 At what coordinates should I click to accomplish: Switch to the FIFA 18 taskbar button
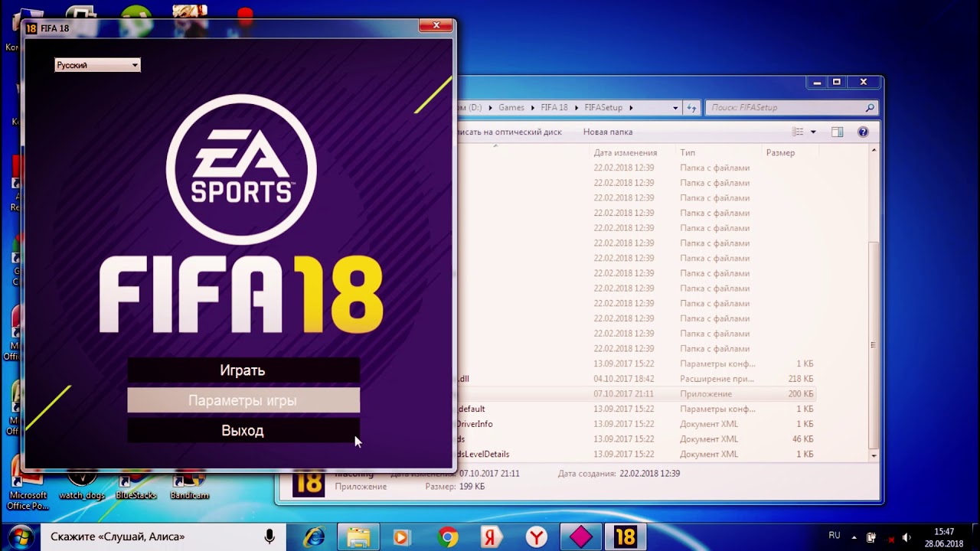click(626, 537)
